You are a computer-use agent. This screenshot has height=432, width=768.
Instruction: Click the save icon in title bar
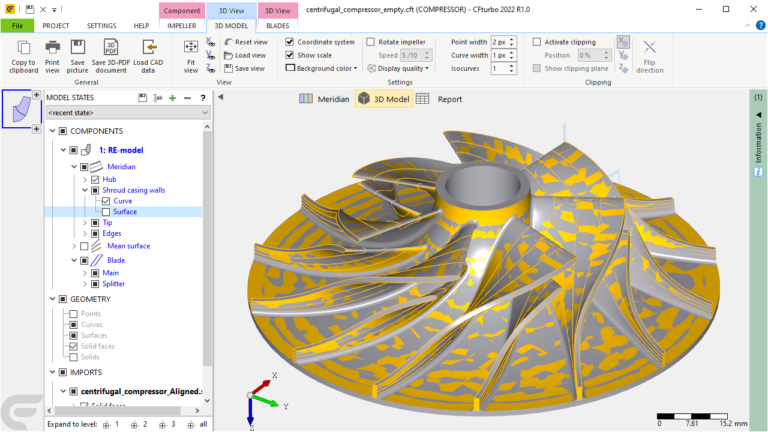[x=29, y=9]
